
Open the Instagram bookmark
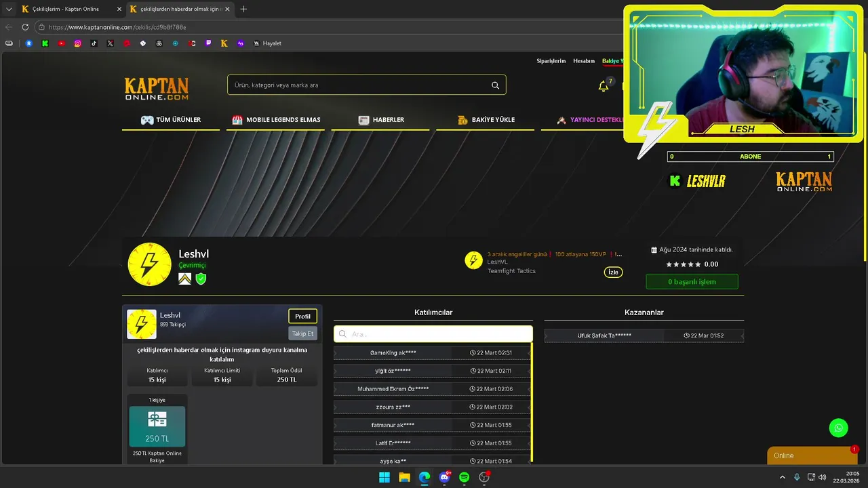[78, 43]
